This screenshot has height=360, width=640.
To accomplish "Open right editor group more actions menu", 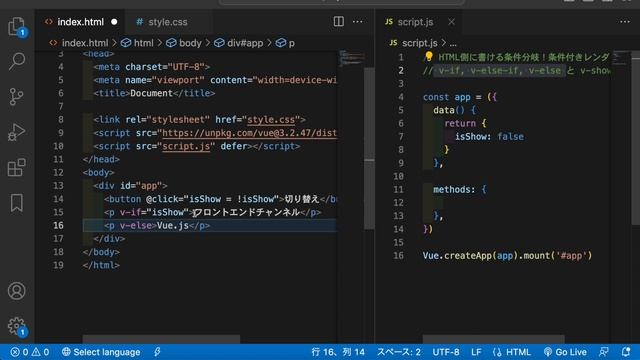I will tap(625, 22).
